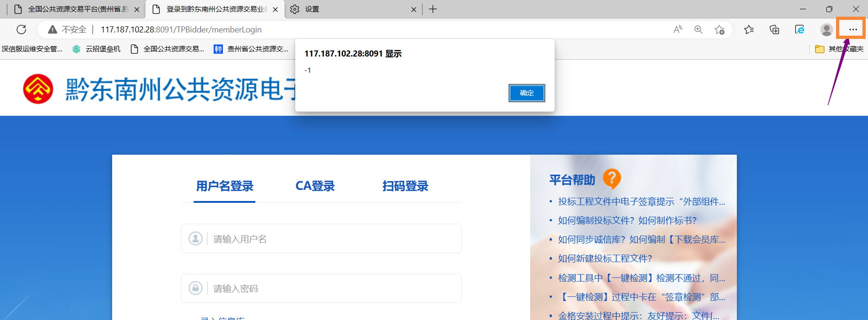Open the Read aloud icon in address bar
868x320 pixels.
point(678,30)
